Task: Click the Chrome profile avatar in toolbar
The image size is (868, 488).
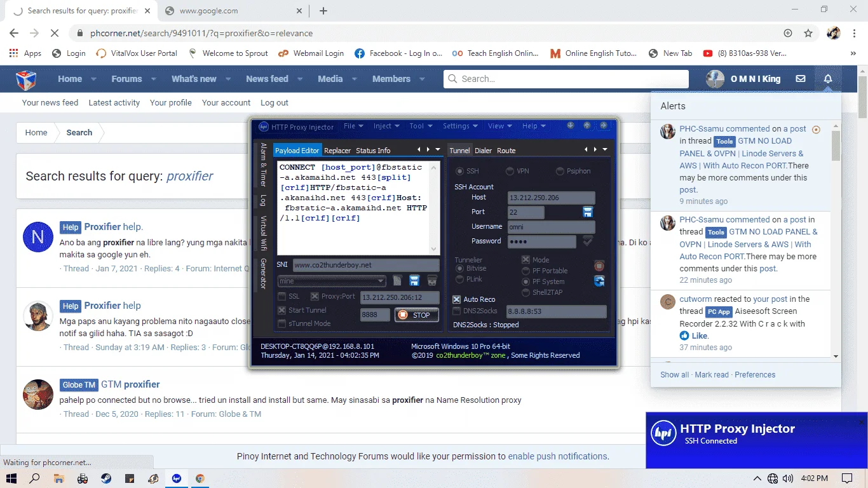Action: click(834, 33)
